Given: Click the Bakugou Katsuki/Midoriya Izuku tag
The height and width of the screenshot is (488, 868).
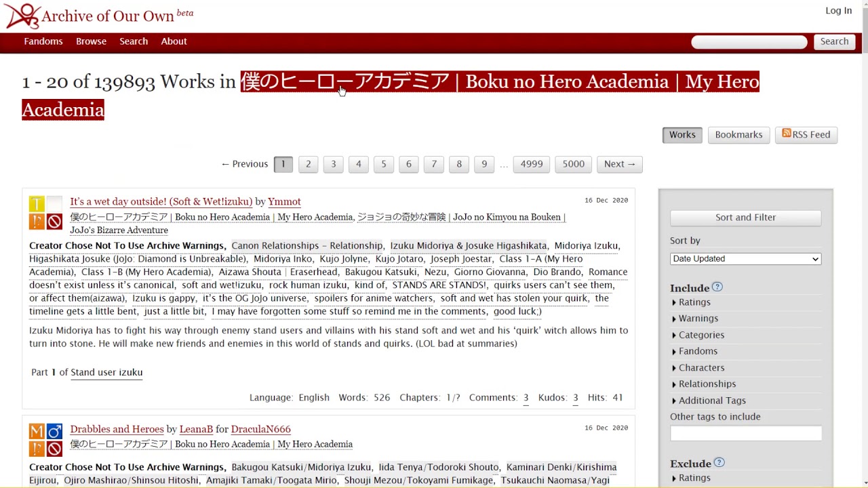Looking at the screenshot, I should click(x=301, y=468).
